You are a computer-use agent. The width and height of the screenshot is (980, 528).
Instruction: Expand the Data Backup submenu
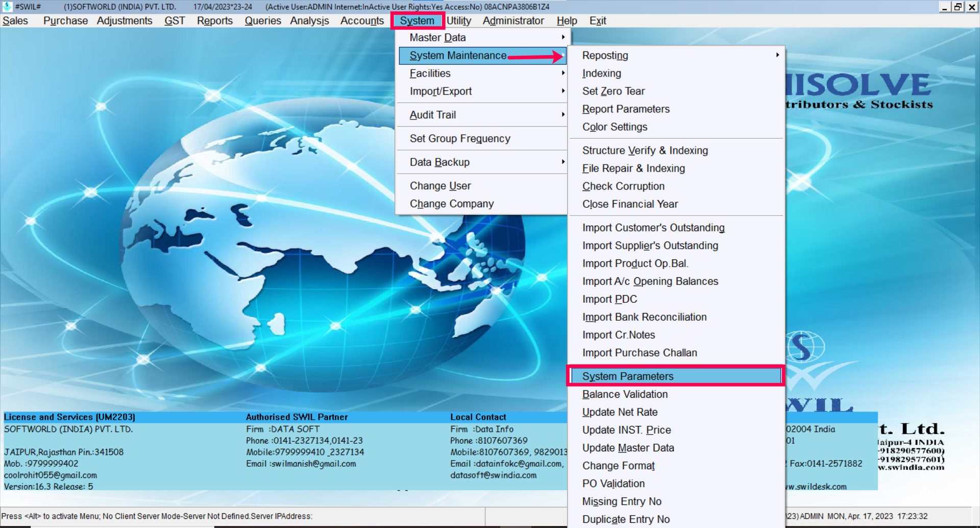[482, 162]
